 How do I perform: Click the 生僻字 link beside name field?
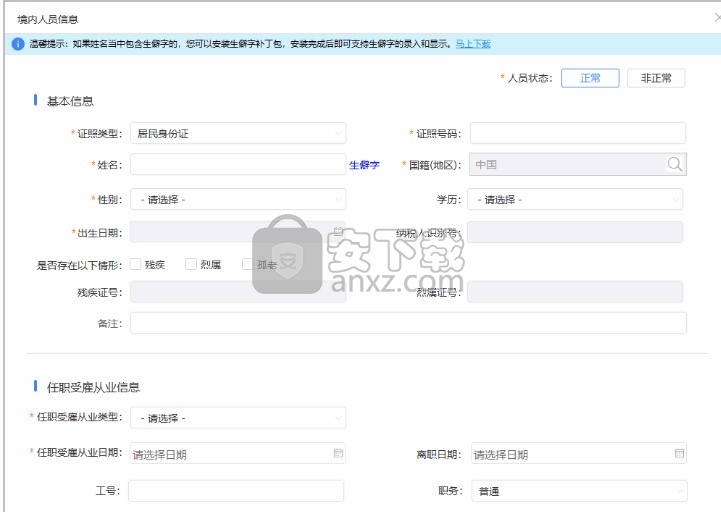(364, 165)
